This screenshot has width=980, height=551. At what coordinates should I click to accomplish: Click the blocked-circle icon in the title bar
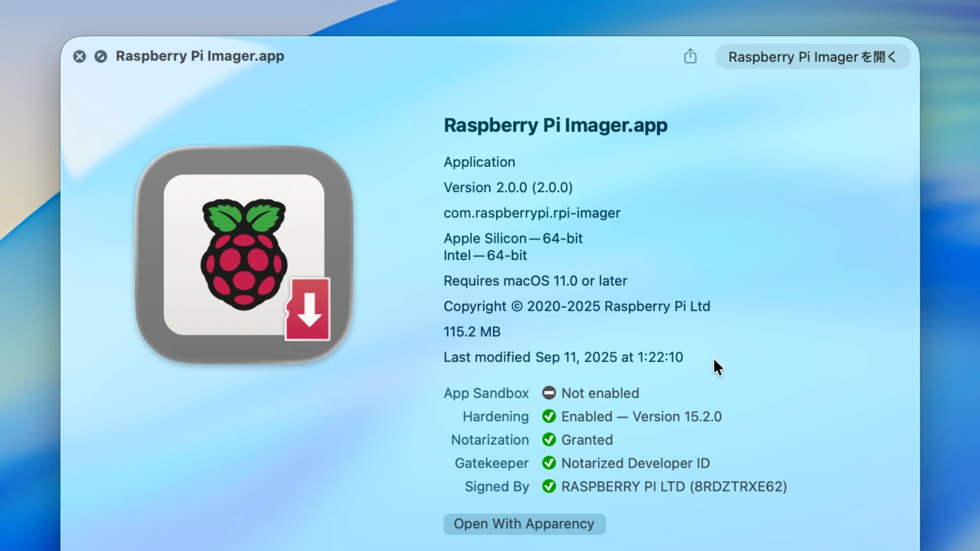(x=100, y=56)
